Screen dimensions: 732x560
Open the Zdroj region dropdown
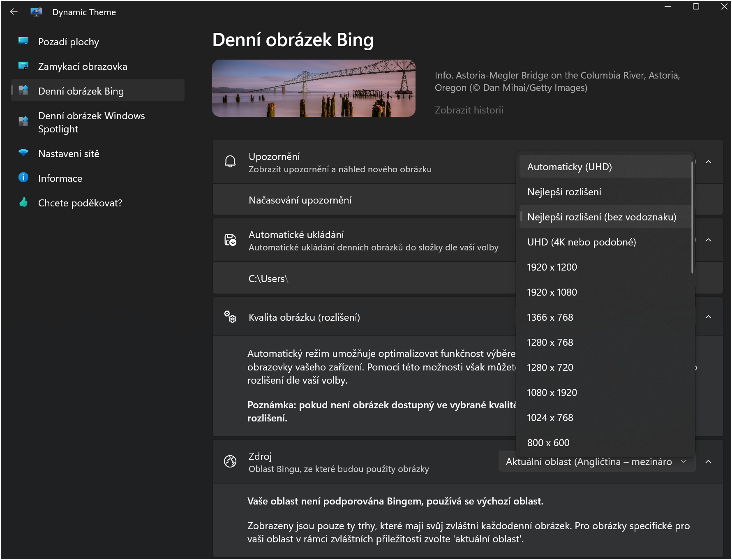pos(596,462)
